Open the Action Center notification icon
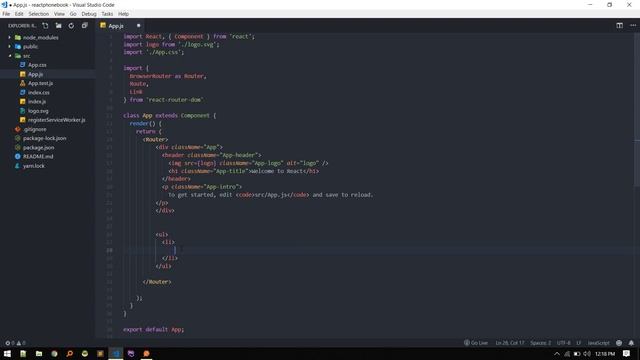The height and width of the screenshot is (360, 640). tap(627, 353)
